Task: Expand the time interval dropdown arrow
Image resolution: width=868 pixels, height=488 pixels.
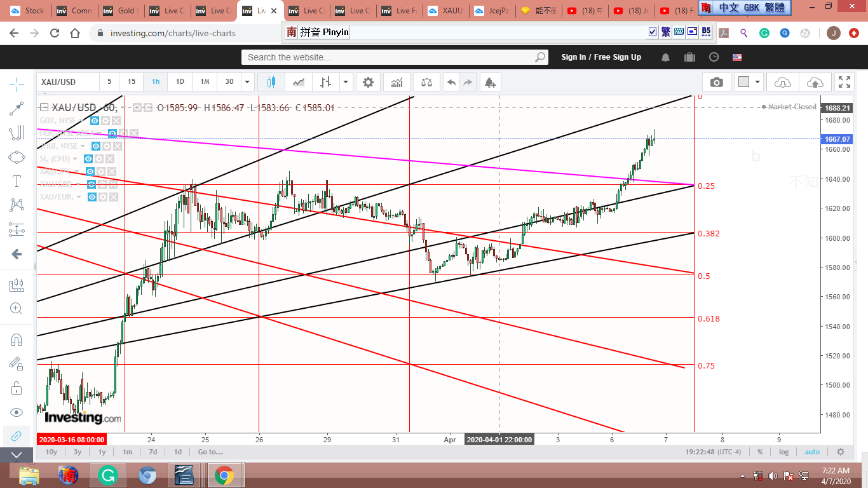Action: pyautogui.click(x=248, y=82)
